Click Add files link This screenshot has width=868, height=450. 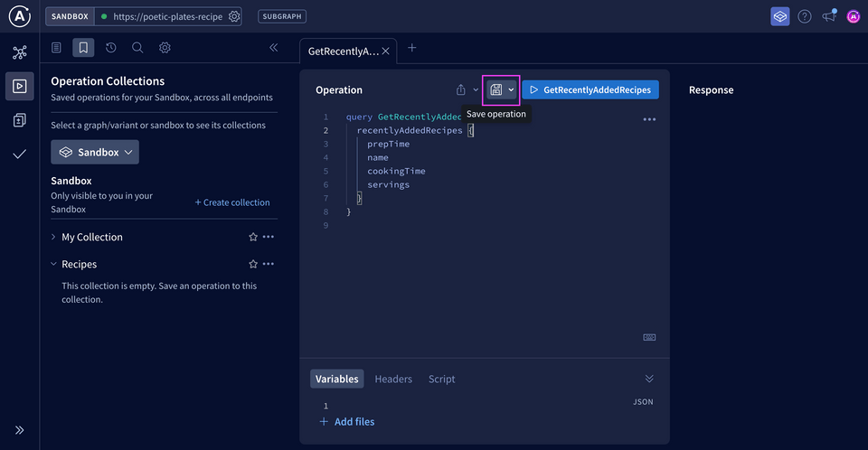(x=347, y=422)
